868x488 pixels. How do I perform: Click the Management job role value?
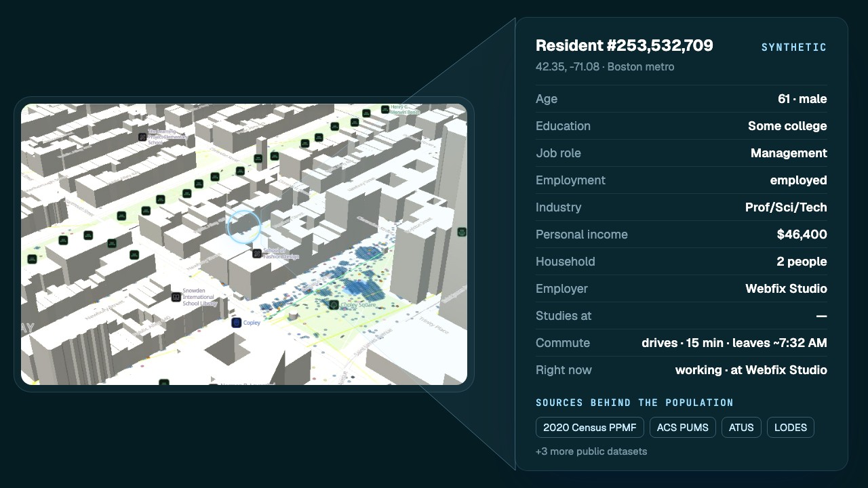(x=789, y=153)
